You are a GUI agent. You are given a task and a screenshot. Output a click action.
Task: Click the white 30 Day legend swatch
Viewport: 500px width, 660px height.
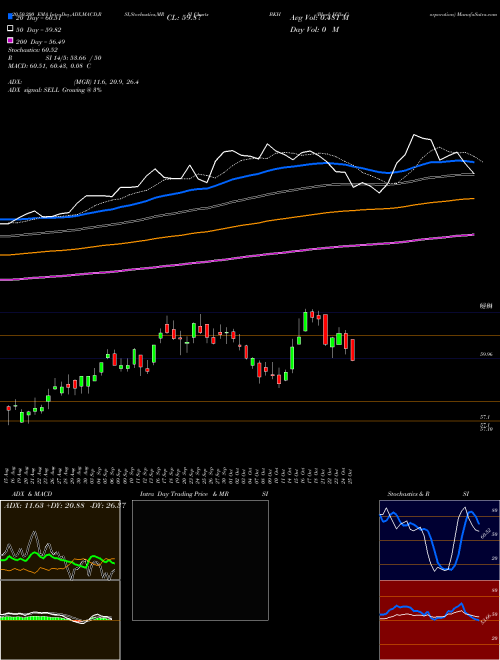pyautogui.click(x=10, y=29)
